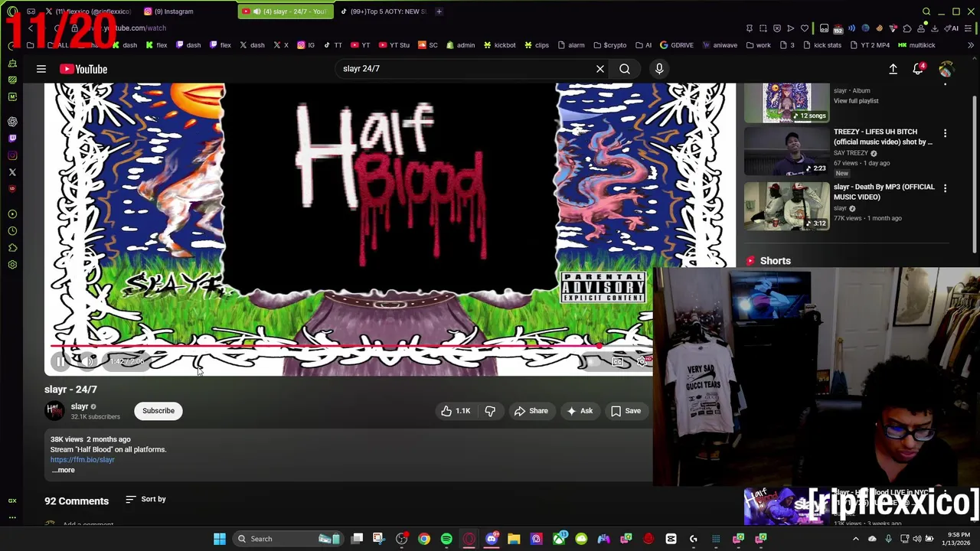This screenshot has width=980, height=551.
Task: Open options menu for TREEZY video
Action: click(x=945, y=133)
